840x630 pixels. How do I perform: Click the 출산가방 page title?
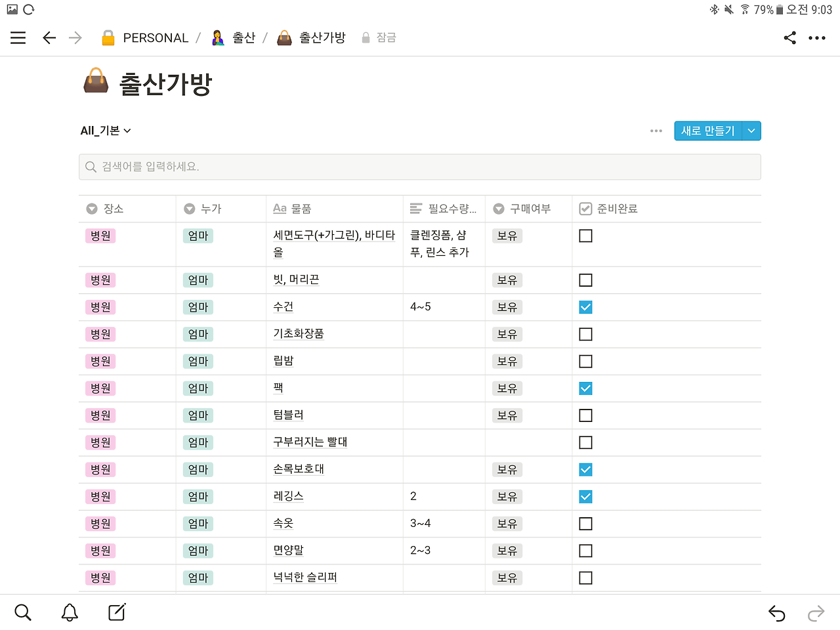point(165,83)
